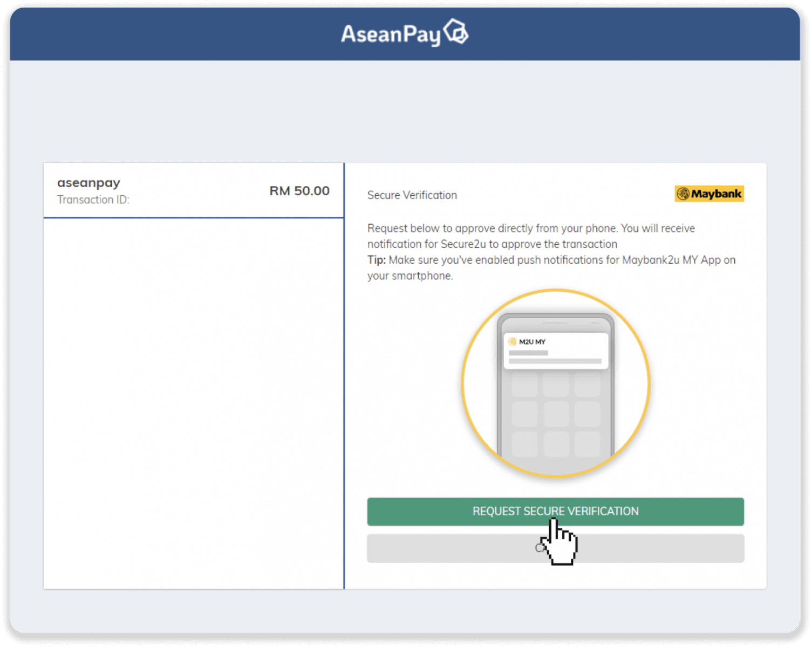The width and height of the screenshot is (812, 647).
Task: Click the Maybank wordmark on yellow badge
Action: [716, 194]
